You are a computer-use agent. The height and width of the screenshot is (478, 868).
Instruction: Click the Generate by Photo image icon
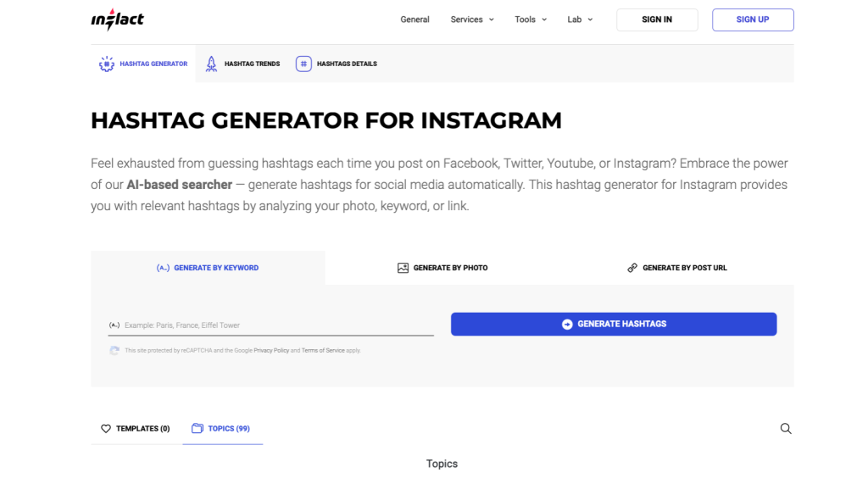click(403, 268)
